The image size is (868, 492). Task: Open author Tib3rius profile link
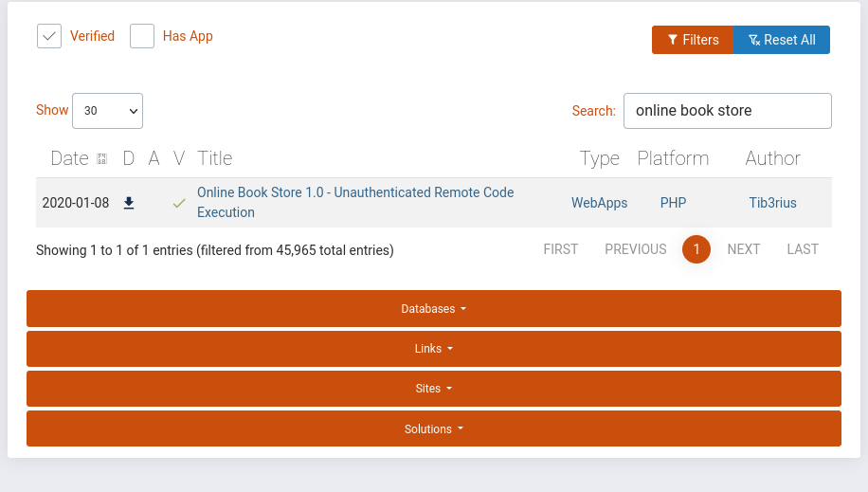772,203
